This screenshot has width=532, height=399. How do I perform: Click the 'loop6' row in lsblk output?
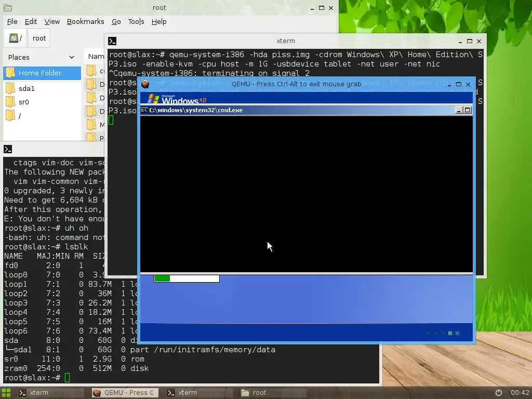pos(71,331)
